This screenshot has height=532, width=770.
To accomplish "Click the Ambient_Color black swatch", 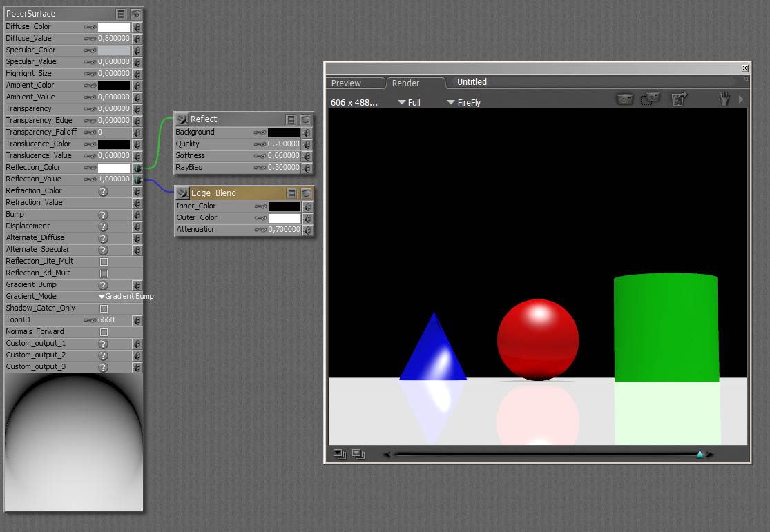I will [x=113, y=86].
